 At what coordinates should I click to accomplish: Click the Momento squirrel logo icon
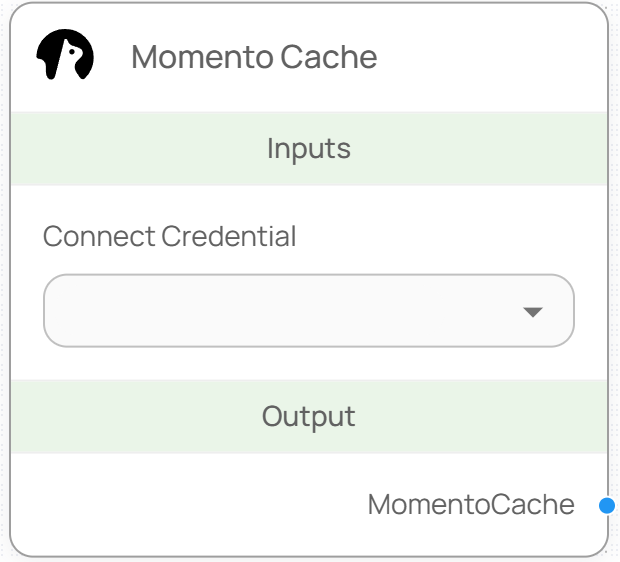pyautogui.click(x=65, y=56)
